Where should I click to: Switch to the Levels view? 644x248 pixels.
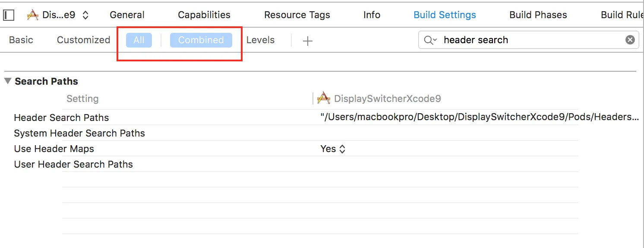tap(260, 40)
